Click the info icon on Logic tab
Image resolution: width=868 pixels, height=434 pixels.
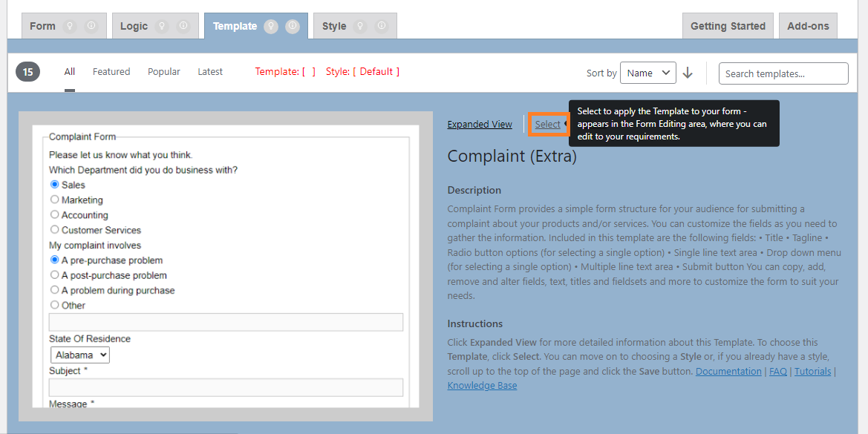(183, 26)
